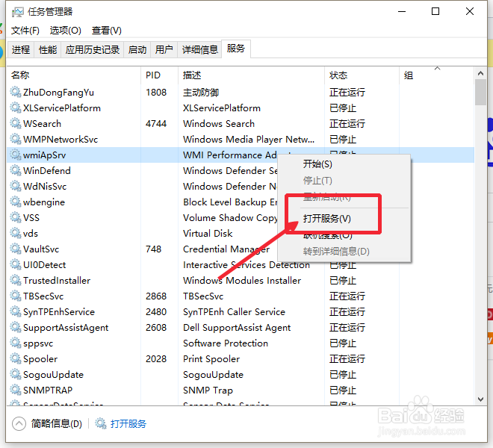Viewport: 493px width, 448px height.
Task: Select the TrustedInstaller service name
Action: [x=57, y=281]
